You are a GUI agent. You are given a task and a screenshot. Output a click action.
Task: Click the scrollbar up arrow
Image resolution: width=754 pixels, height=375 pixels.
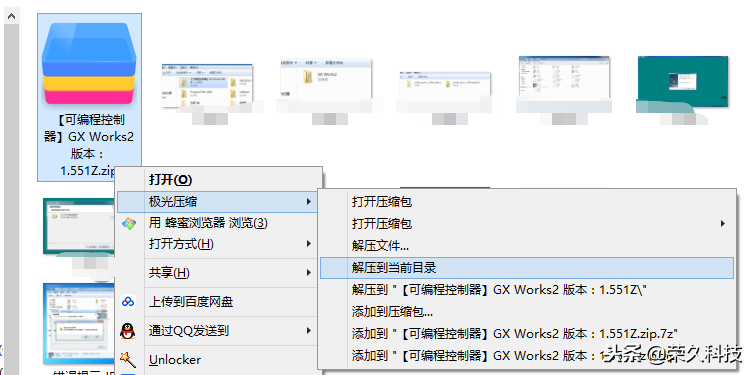pos(12,16)
